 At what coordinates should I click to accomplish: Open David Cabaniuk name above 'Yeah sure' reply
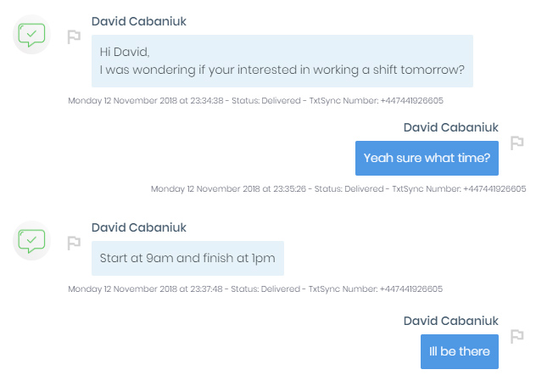pyautogui.click(x=451, y=127)
